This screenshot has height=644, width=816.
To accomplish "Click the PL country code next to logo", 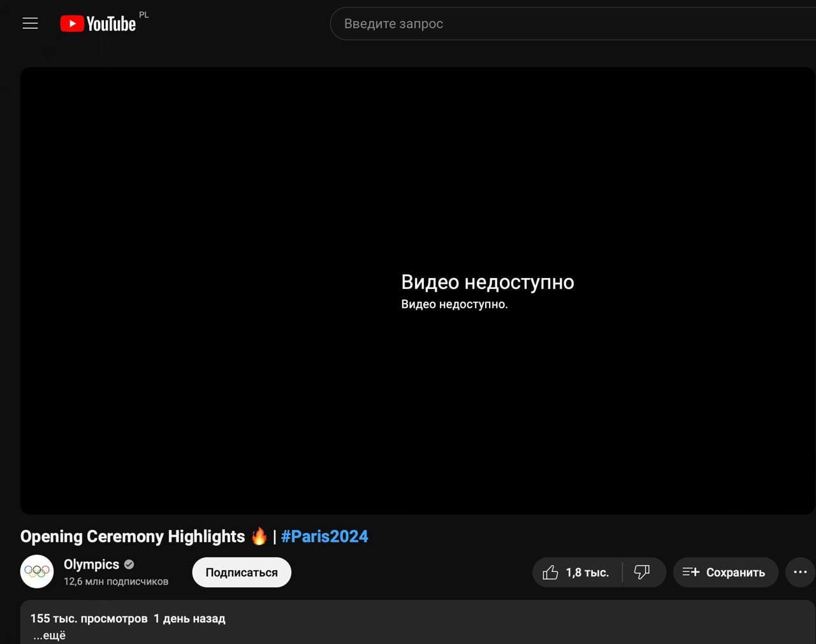I will point(144,15).
